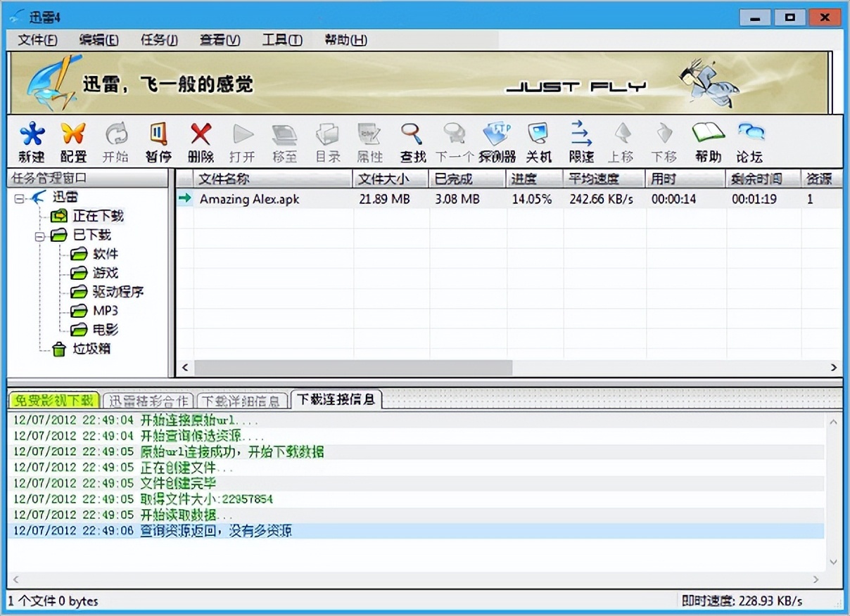Open the 文件(F) menu

point(38,39)
